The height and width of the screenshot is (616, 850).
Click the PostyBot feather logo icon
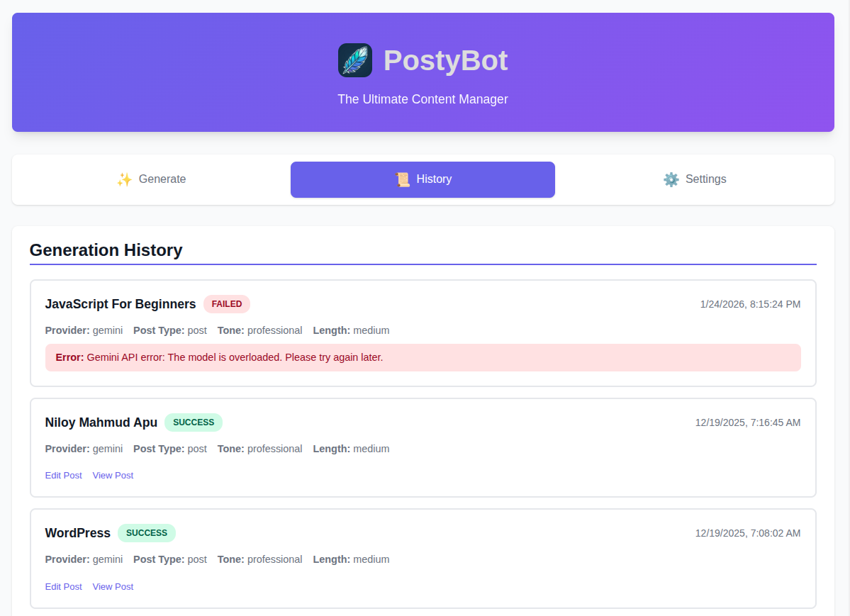tap(354, 60)
